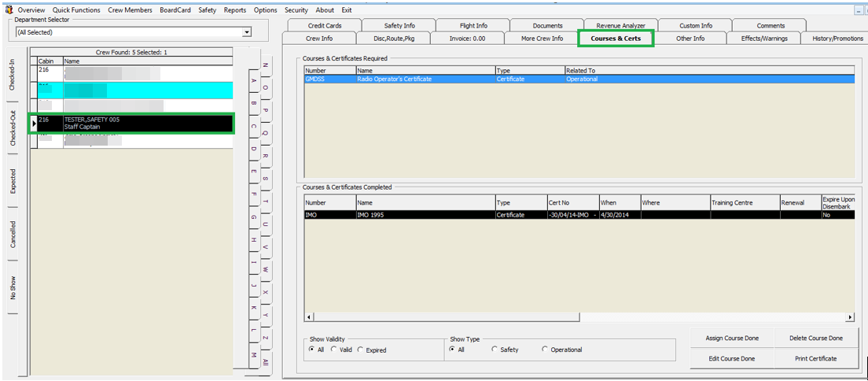Filter crew by letter N tab

[x=266, y=65]
